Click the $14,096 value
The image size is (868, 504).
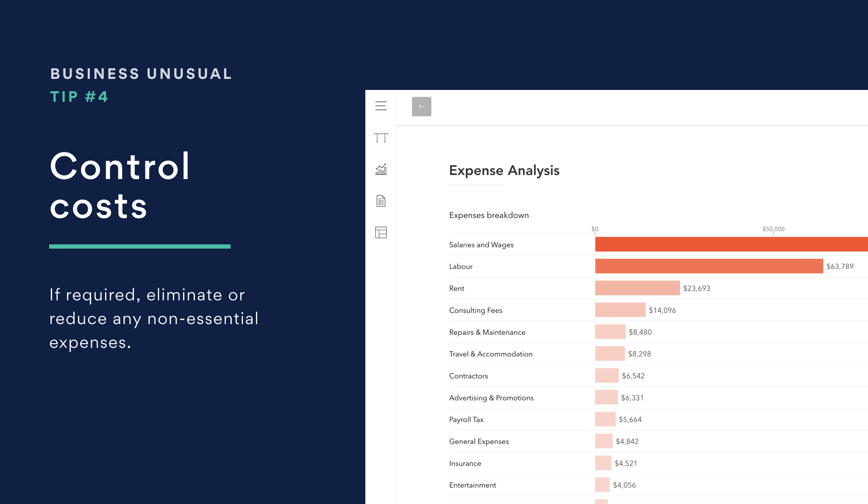[662, 310]
